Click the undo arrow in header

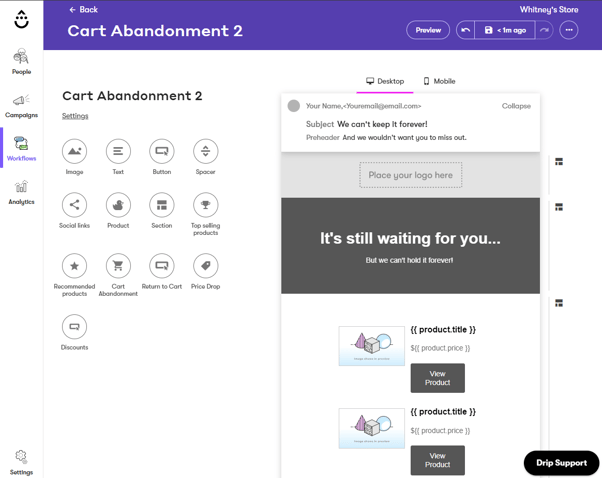pyautogui.click(x=465, y=30)
